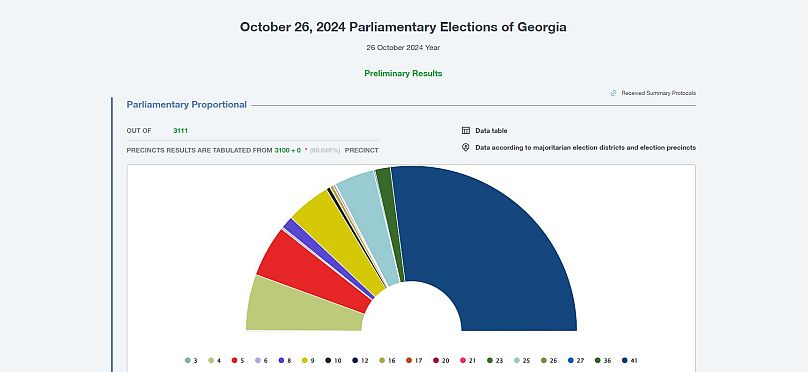Toggle legend item 4 olive green
The height and width of the screenshot is (372, 808).
pyautogui.click(x=215, y=361)
